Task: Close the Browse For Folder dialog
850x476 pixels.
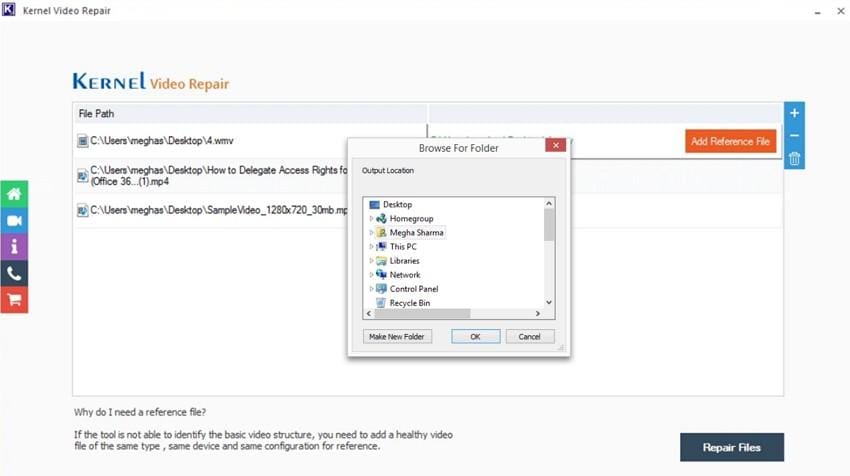Action: [x=556, y=145]
